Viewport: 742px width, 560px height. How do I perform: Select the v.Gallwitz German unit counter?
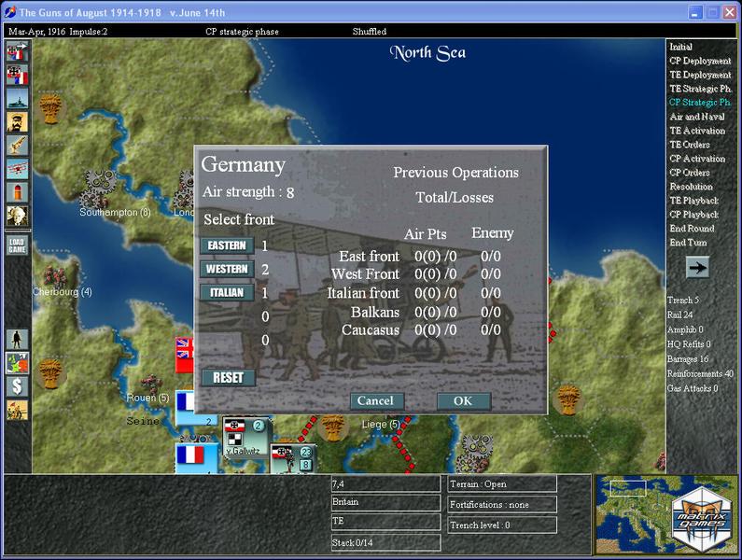(245, 439)
